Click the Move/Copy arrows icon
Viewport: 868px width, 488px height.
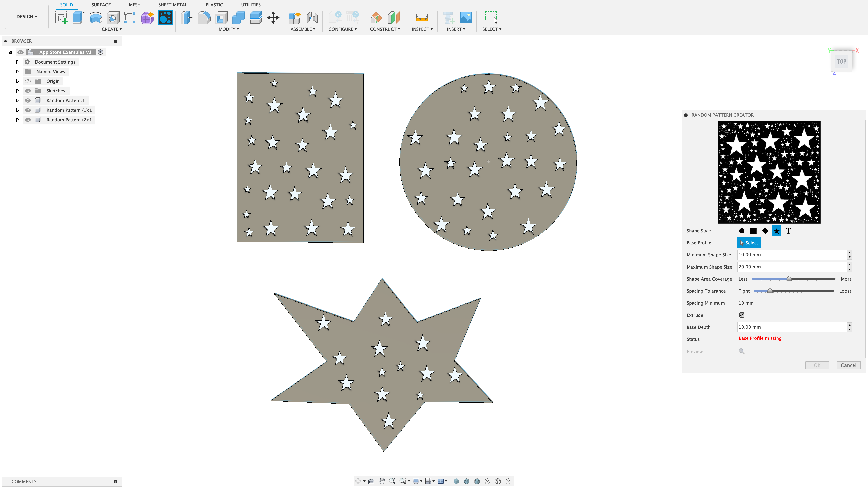[x=273, y=17]
